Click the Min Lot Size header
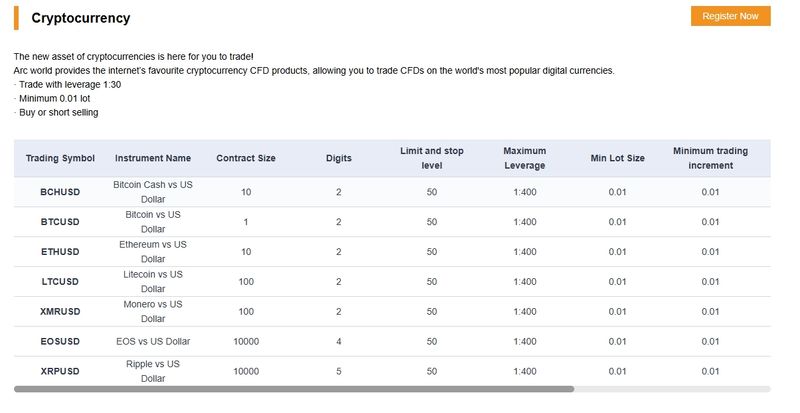 point(617,158)
